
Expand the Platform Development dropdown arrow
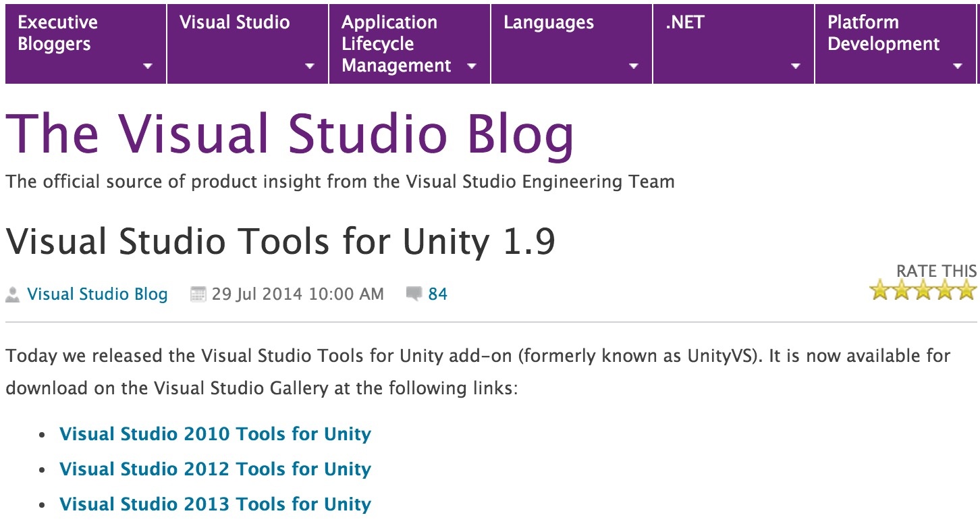click(958, 66)
